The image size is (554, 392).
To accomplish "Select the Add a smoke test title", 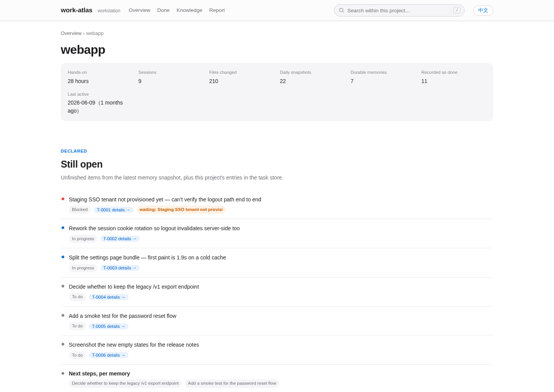I will click(x=123, y=316).
